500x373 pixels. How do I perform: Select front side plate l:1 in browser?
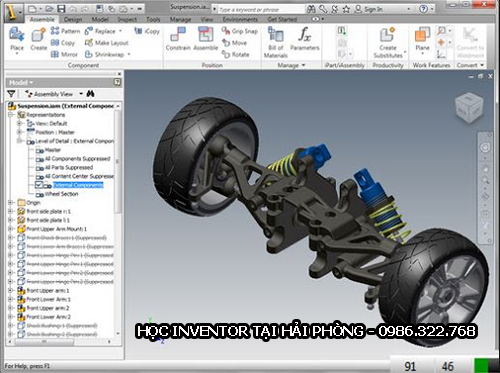click(x=48, y=220)
